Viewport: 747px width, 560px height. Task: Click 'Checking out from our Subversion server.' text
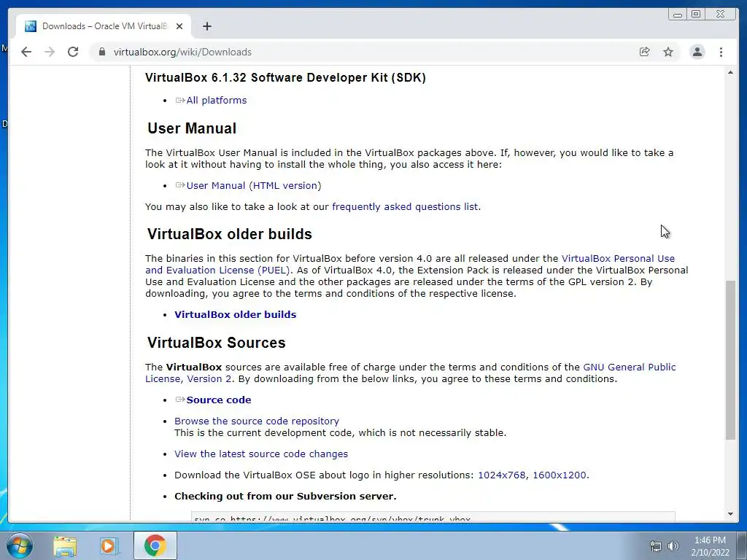click(285, 496)
